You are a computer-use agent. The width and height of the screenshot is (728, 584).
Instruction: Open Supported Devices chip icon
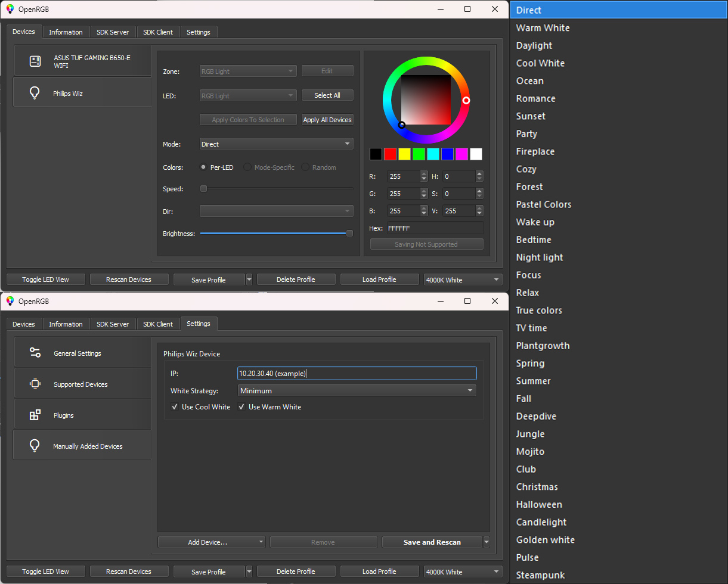35,384
